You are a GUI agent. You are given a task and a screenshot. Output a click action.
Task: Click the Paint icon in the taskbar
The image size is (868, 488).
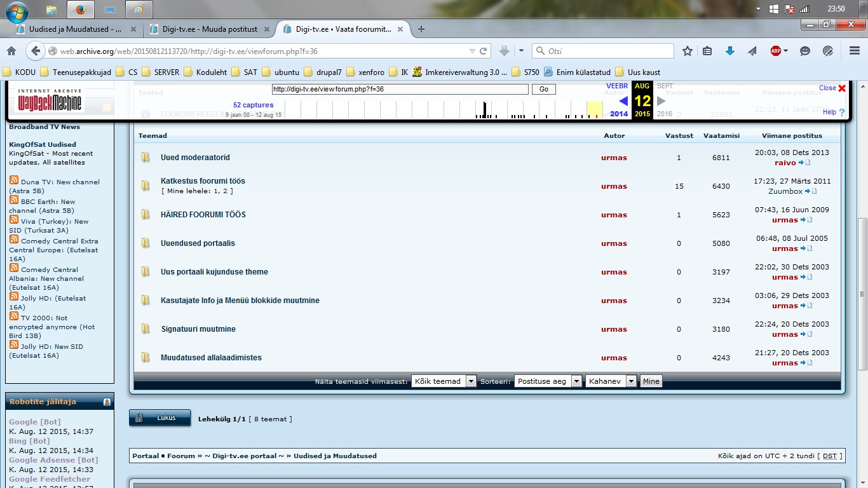click(x=139, y=10)
